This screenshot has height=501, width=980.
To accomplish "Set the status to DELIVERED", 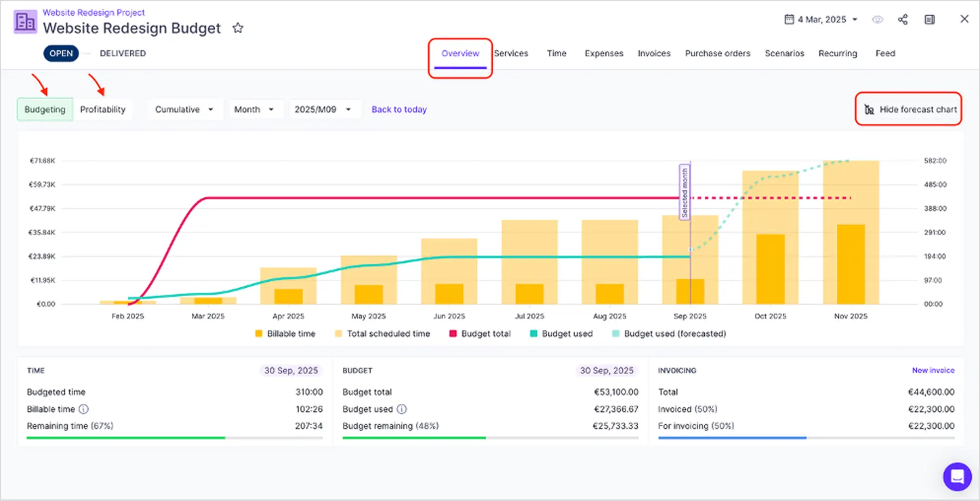I will click(x=123, y=53).
